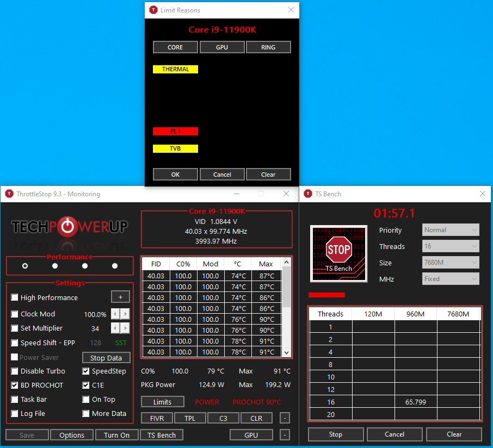This screenshot has width=493, height=448.
Task: Click the scroll up arrow in core table
Action: (286, 262)
